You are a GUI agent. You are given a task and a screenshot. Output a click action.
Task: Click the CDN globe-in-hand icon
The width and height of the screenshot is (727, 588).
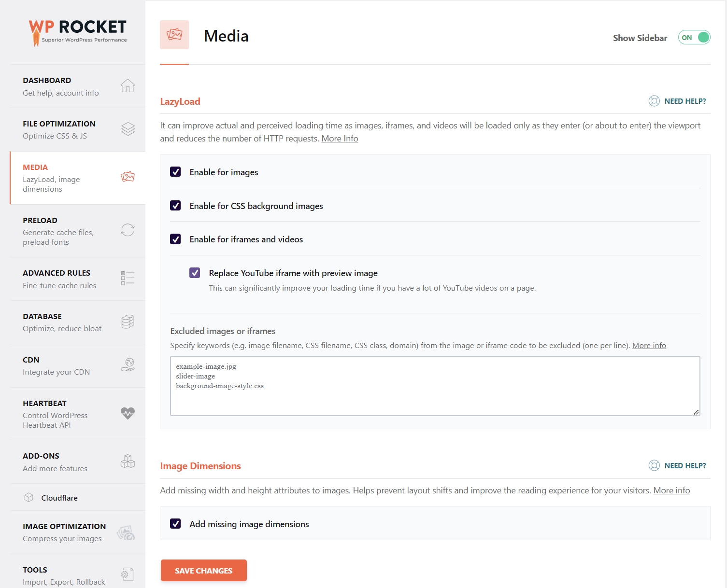[x=128, y=365]
